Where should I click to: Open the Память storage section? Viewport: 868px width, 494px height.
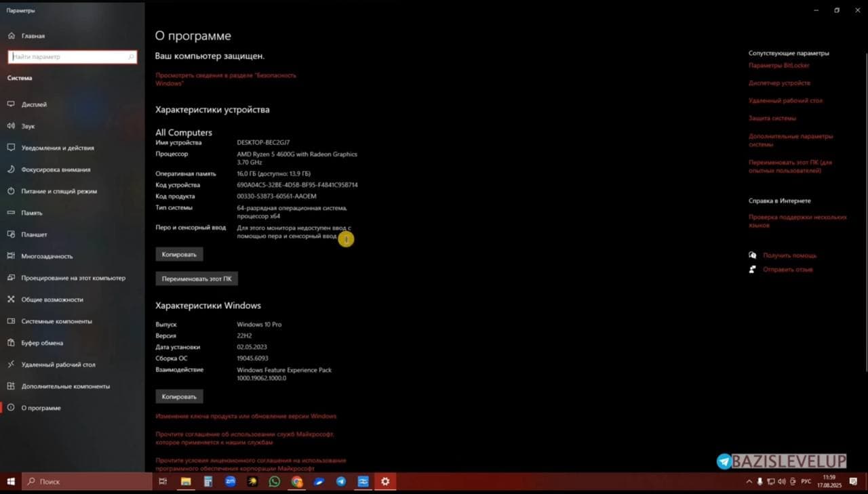pos(25,213)
